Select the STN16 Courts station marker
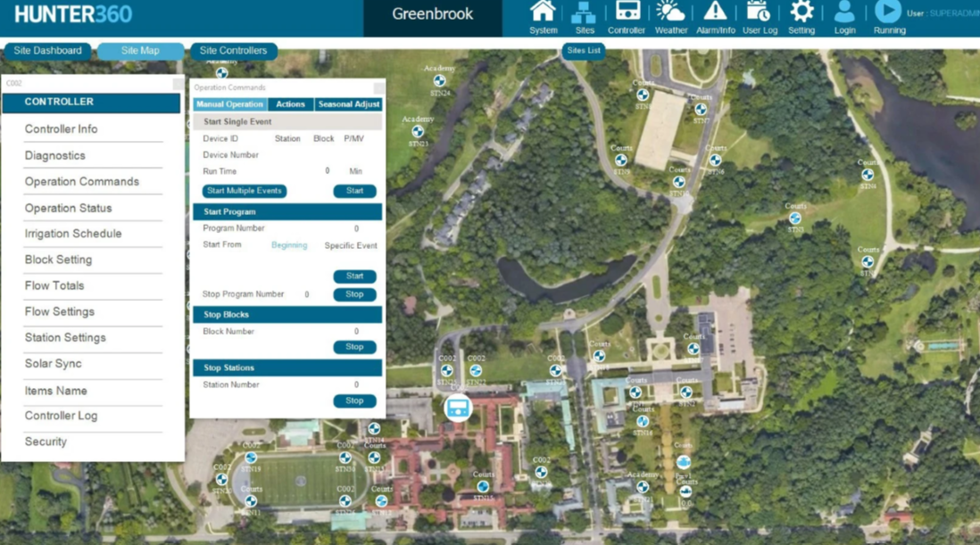 (643, 421)
